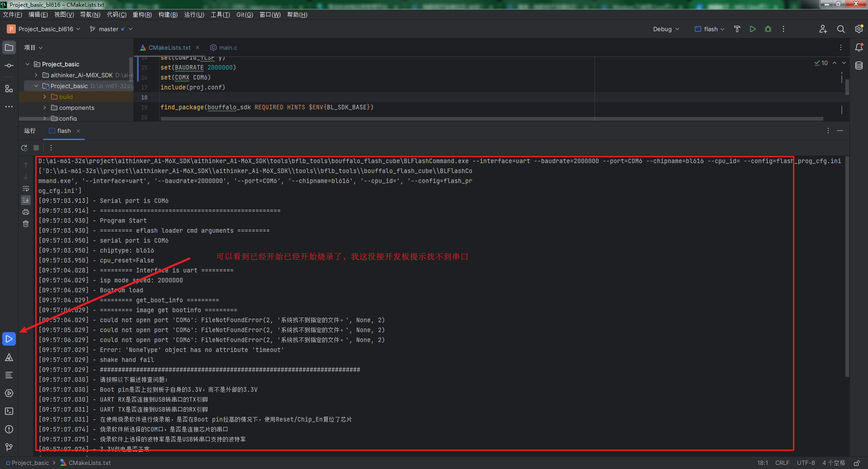The image size is (868, 469).
Task: Open the Git tool window
Action: tap(9, 447)
